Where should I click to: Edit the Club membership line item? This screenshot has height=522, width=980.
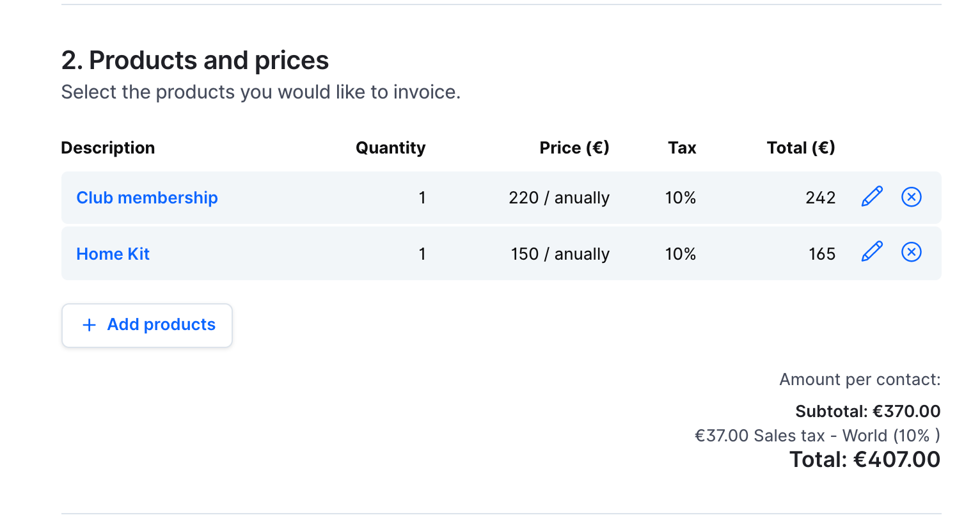click(872, 196)
